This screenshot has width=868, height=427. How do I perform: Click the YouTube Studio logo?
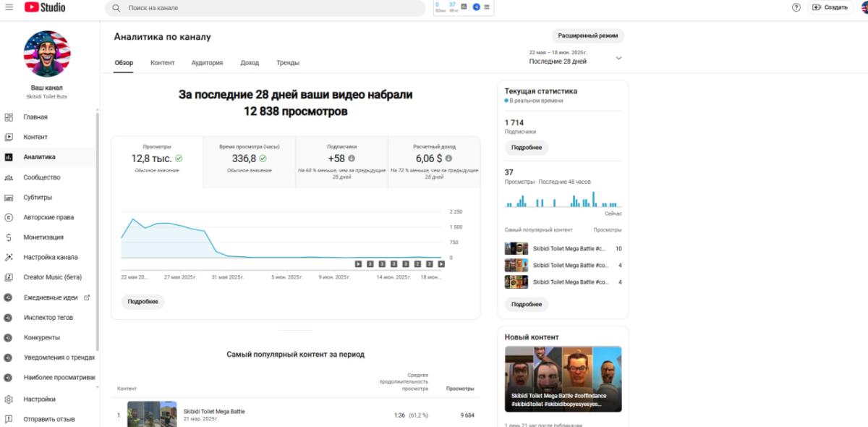(44, 7)
